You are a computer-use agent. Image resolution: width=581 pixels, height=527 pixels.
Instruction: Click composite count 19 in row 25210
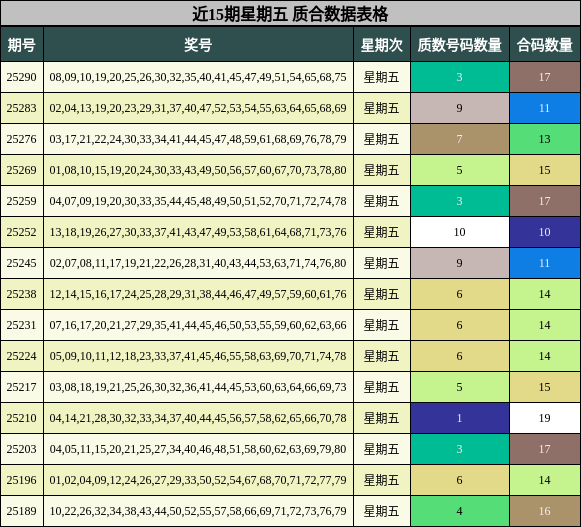point(545,418)
